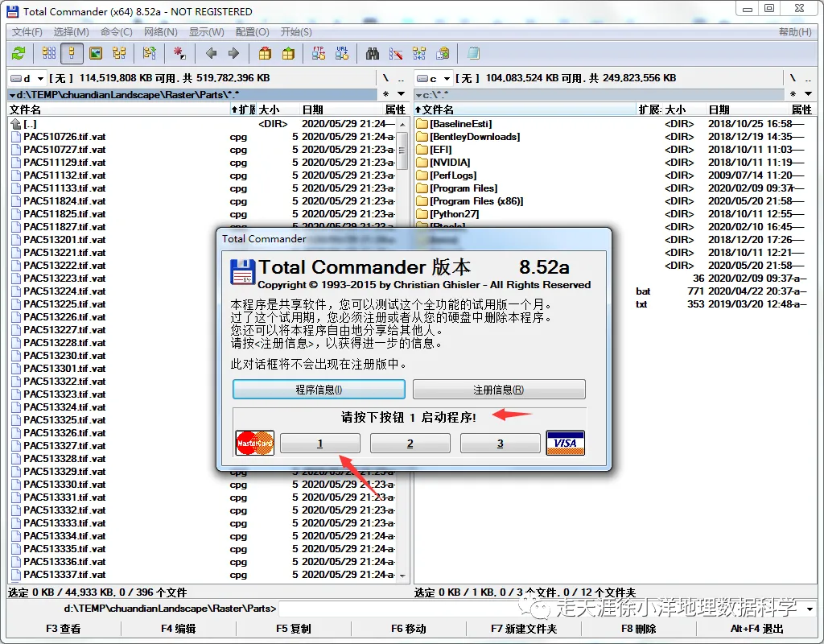This screenshot has height=644, width=824.
Task: Click the 程序信息 button
Action: [x=319, y=390]
